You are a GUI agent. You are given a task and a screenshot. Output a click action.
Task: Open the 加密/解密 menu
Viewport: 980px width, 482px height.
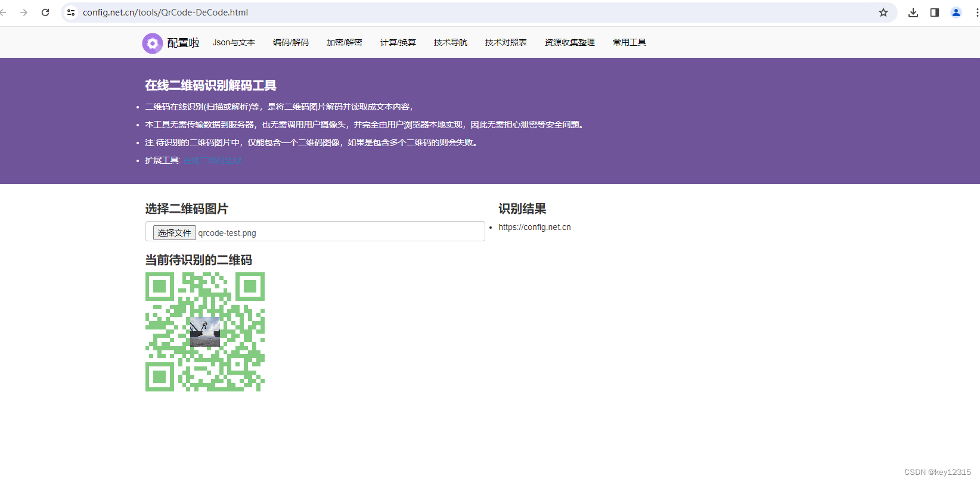coord(345,42)
